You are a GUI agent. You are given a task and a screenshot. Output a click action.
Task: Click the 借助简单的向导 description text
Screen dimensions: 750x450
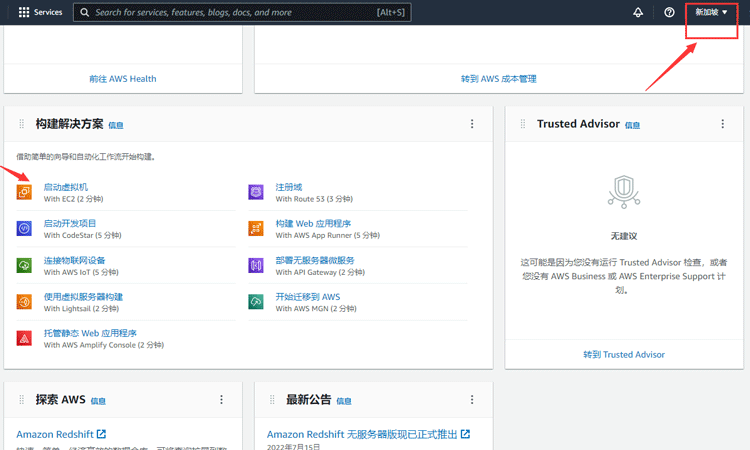coord(86,157)
